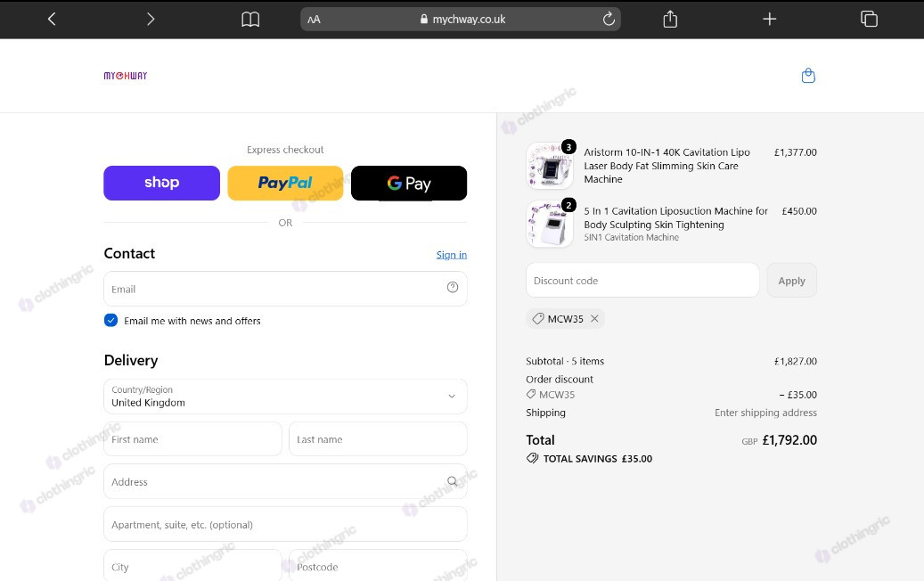
Task: Click the Postcode field
Action: pos(378,566)
